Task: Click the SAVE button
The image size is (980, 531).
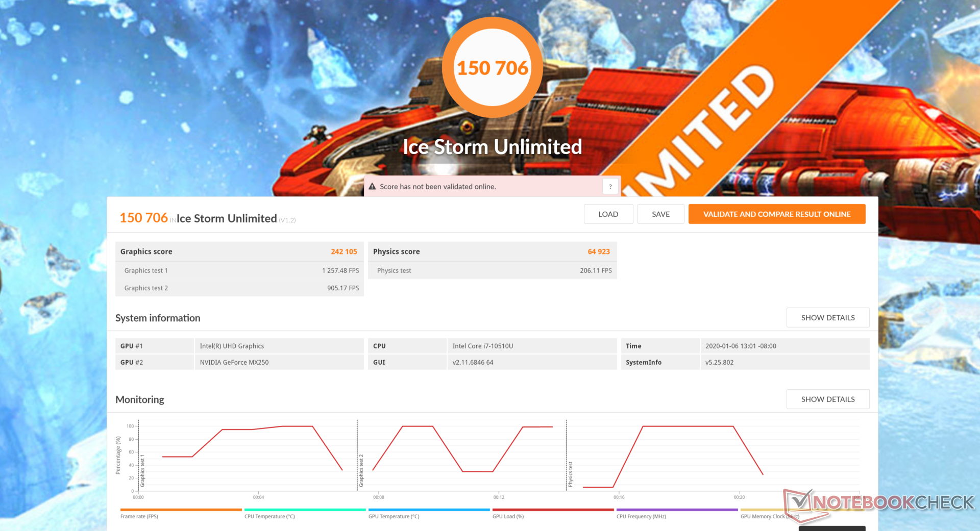Action: [x=660, y=214]
